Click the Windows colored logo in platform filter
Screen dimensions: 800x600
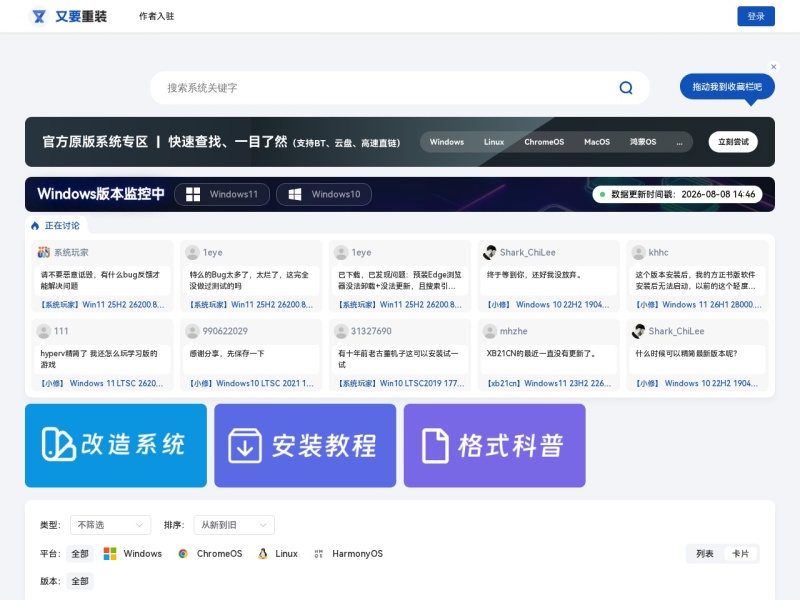click(x=110, y=554)
